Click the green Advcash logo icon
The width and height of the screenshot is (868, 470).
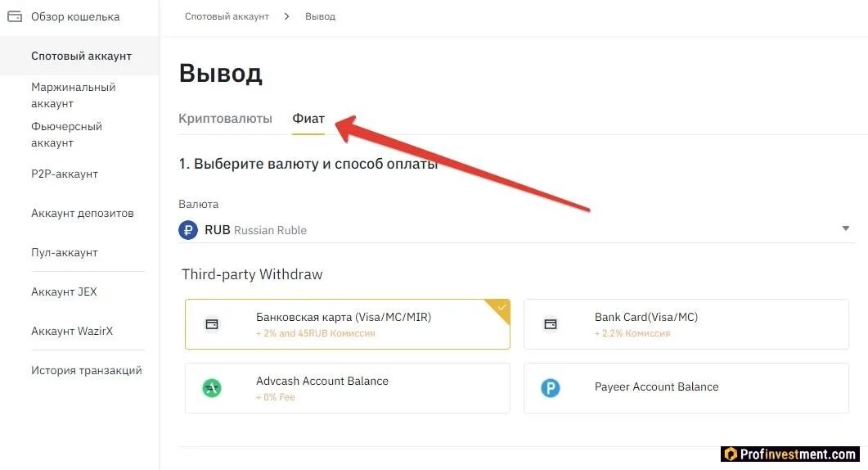pyautogui.click(x=212, y=388)
